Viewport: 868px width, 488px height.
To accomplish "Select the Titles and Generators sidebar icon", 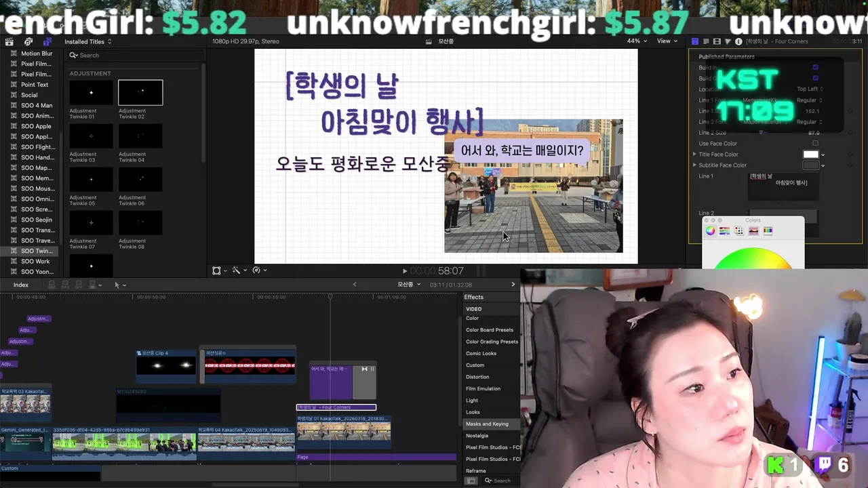I will tap(47, 41).
